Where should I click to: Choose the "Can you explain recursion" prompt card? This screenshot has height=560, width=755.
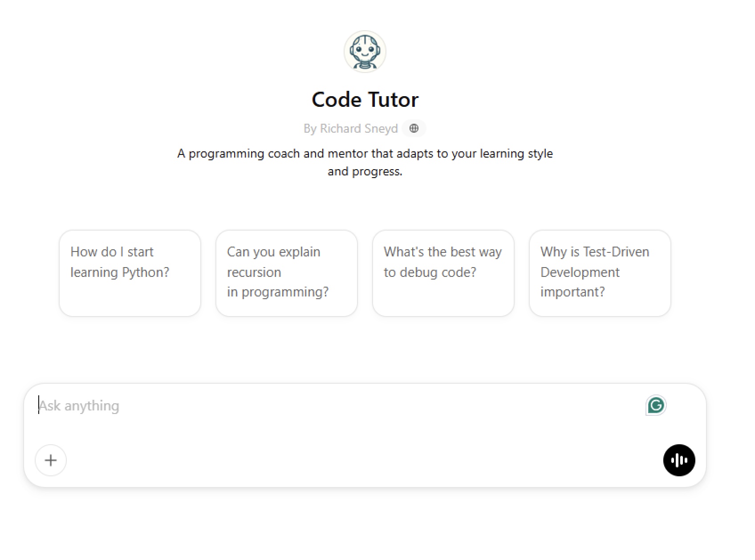click(287, 273)
